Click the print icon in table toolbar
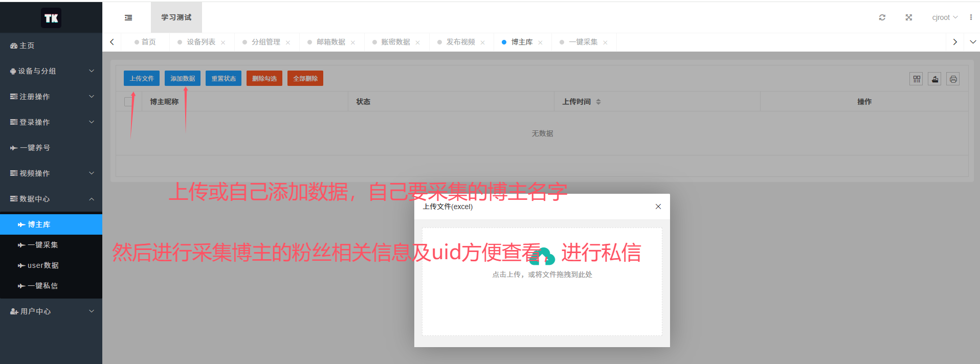This screenshot has width=980, height=364. [x=953, y=79]
